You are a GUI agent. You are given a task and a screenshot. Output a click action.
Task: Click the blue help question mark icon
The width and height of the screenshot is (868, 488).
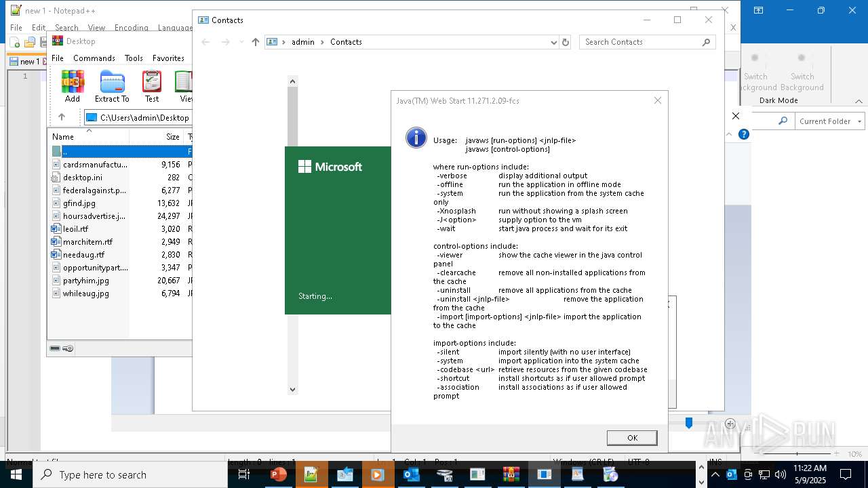[x=744, y=134]
